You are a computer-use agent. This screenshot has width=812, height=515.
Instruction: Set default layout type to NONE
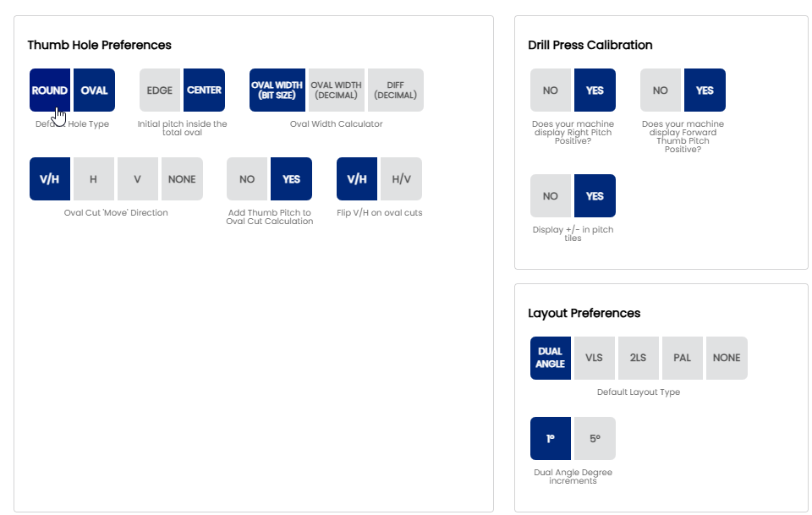point(727,358)
